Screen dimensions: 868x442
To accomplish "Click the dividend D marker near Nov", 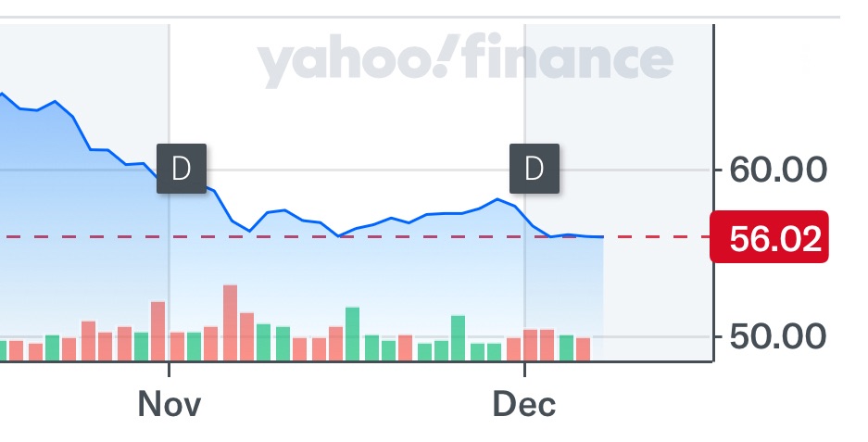I will click(x=181, y=169).
